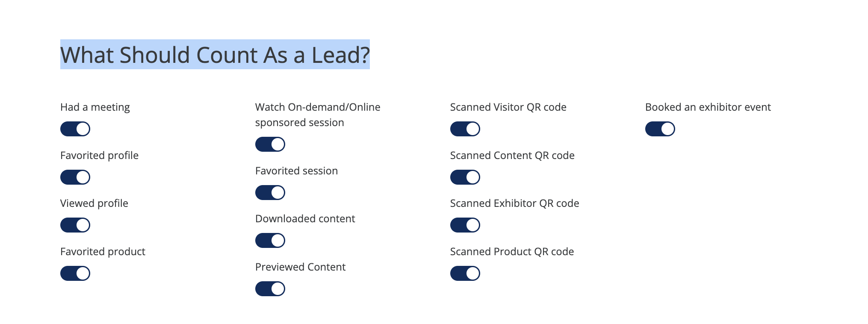Switch off Scanned Exhibitor QR code toggle
868x324 pixels.
click(465, 225)
